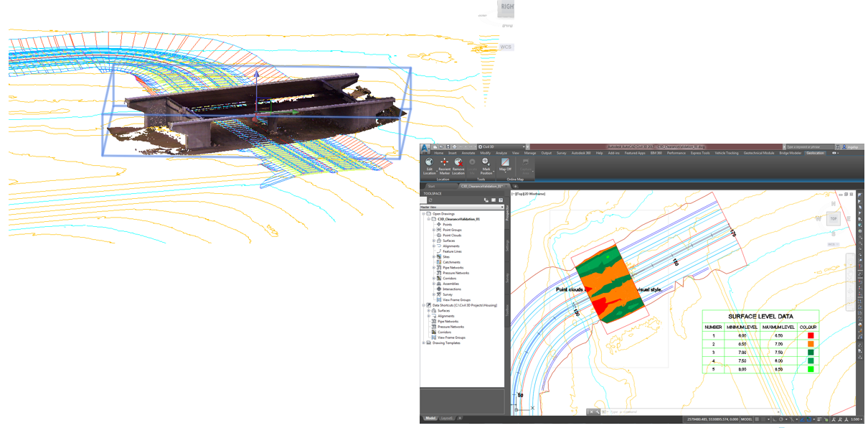
Task: Toggle Object Snap in the status bar
Action: (809, 419)
